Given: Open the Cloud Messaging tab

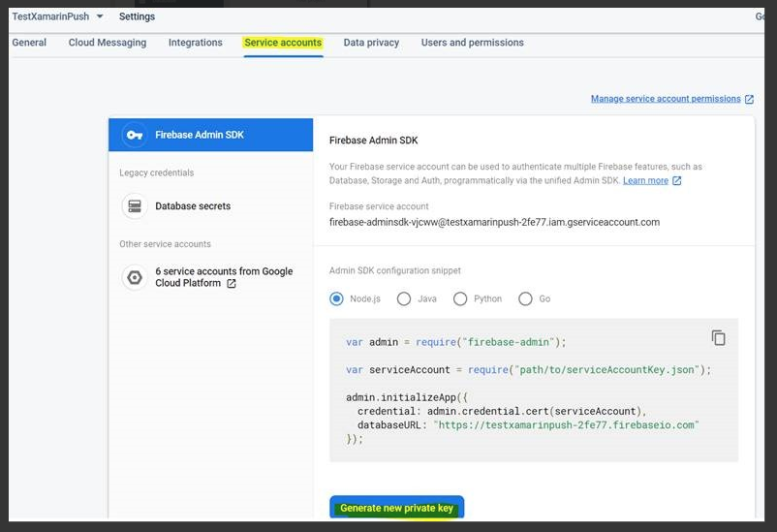Looking at the screenshot, I should point(108,43).
